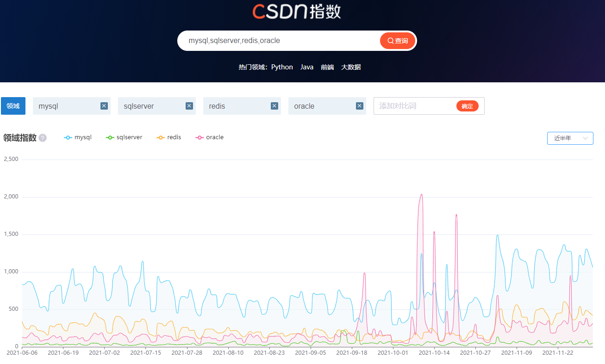605x364 pixels.
Task: Click the 2021-11-22 axis date label
Action: pos(558,352)
